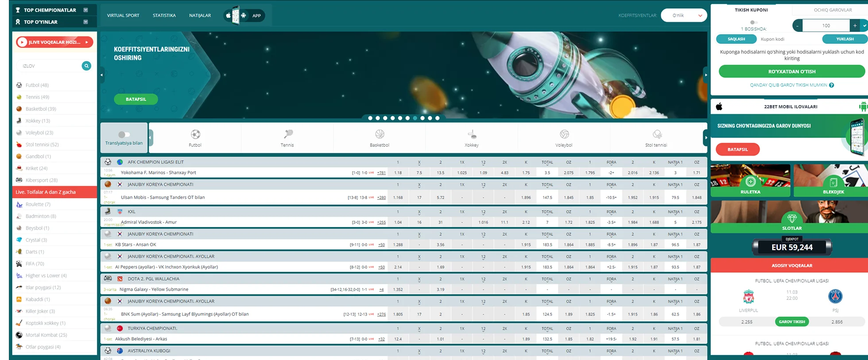Click the banner's right arrow

[706, 75]
